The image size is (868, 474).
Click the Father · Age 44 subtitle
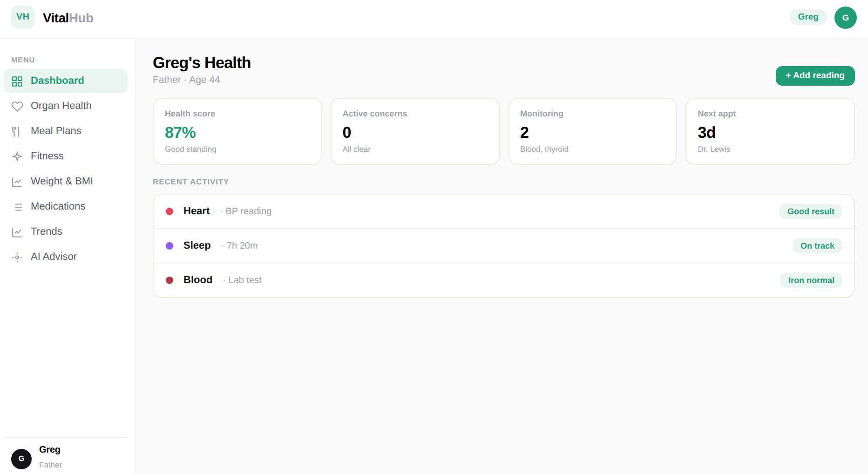click(186, 80)
